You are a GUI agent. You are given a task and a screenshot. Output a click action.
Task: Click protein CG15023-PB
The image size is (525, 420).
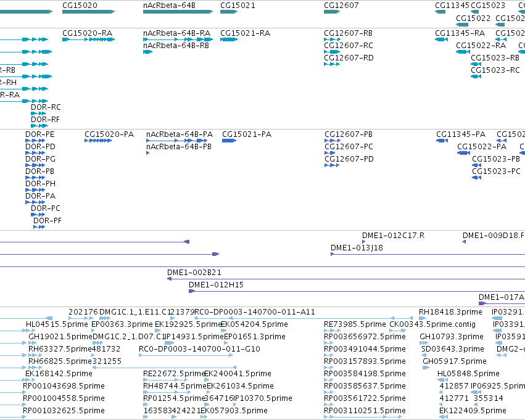point(476,165)
